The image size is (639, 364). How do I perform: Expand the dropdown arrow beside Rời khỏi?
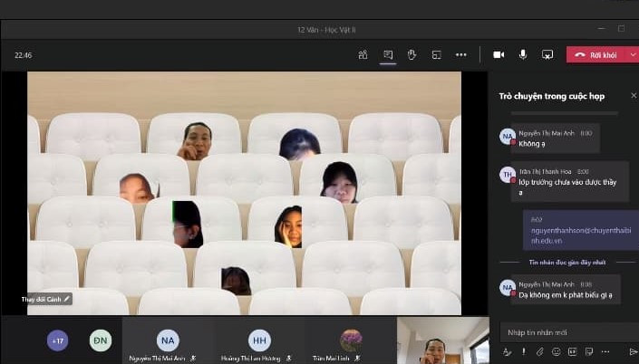click(632, 54)
